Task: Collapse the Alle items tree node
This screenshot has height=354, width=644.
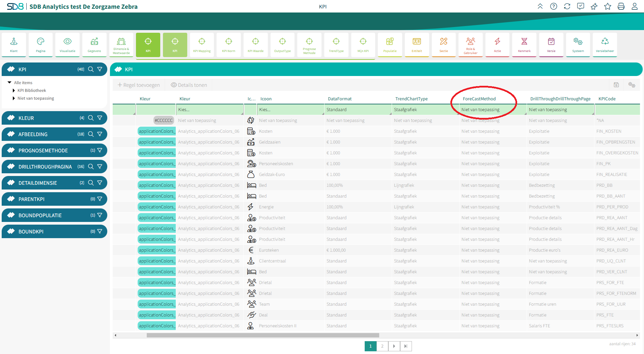Action: 9,82
